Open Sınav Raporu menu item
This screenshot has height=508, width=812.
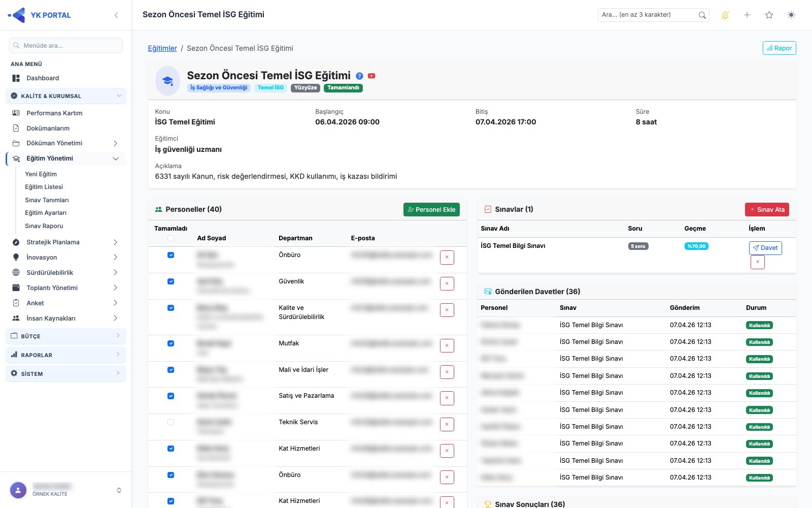click(x=44, y=226)
